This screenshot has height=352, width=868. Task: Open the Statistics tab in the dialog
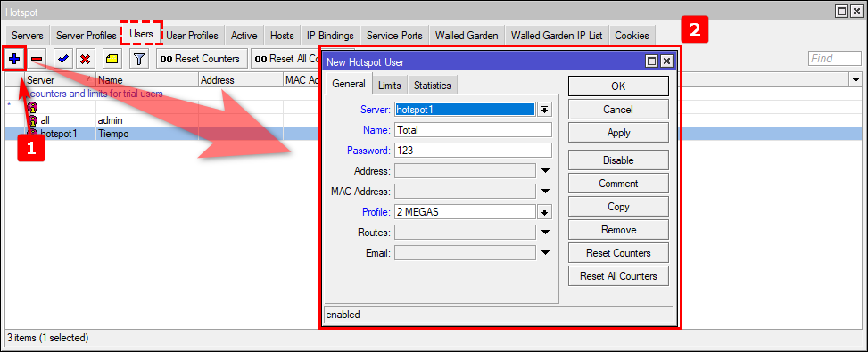point(433,85)
